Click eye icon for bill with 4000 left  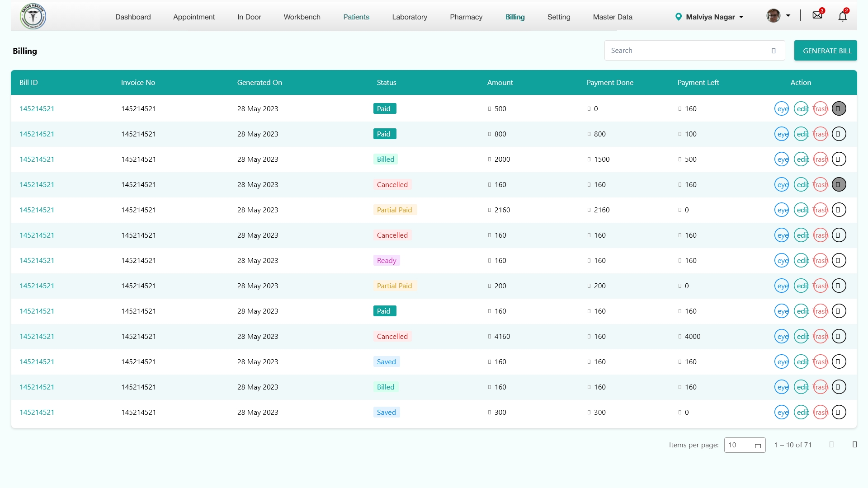(782, 337)
